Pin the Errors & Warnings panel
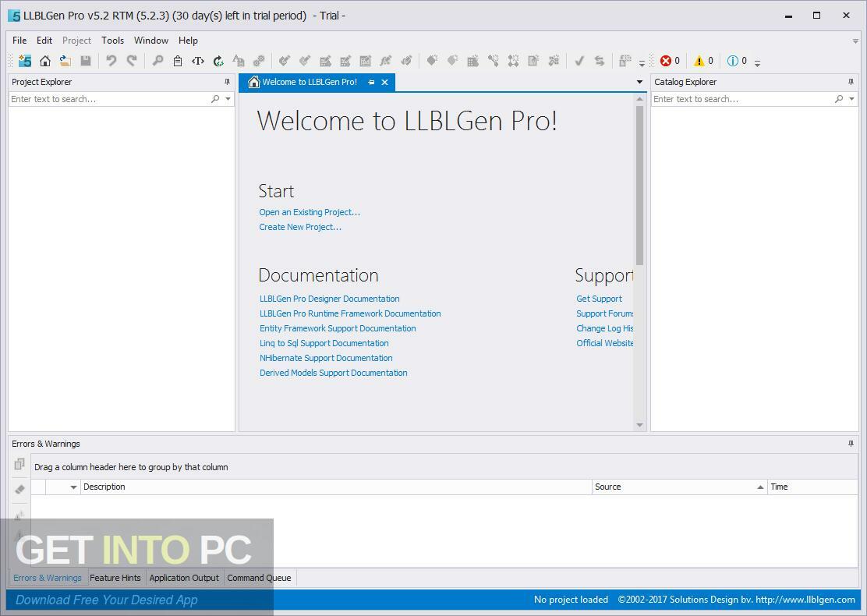 [x=851, y=444]
